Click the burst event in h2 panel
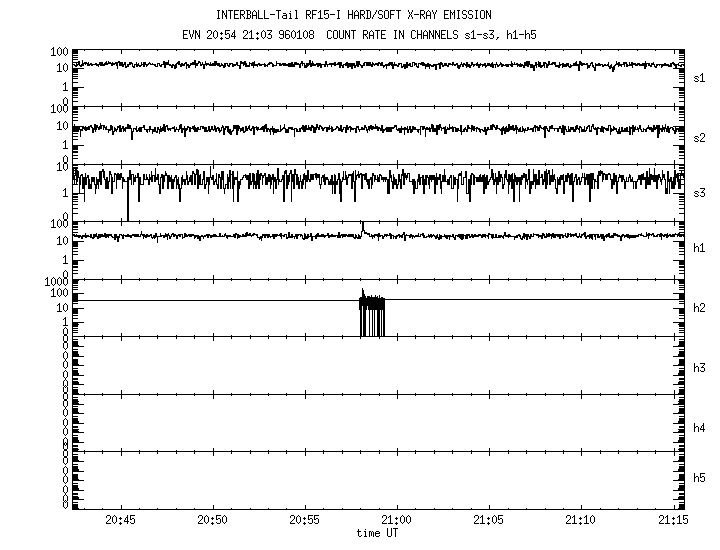720x550 pixels. (371, 315)
